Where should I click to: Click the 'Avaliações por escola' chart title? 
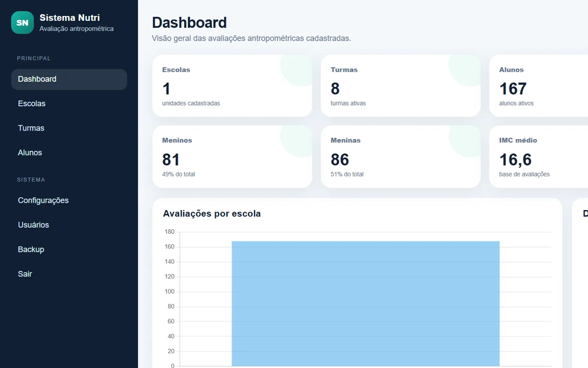[212, 213]
